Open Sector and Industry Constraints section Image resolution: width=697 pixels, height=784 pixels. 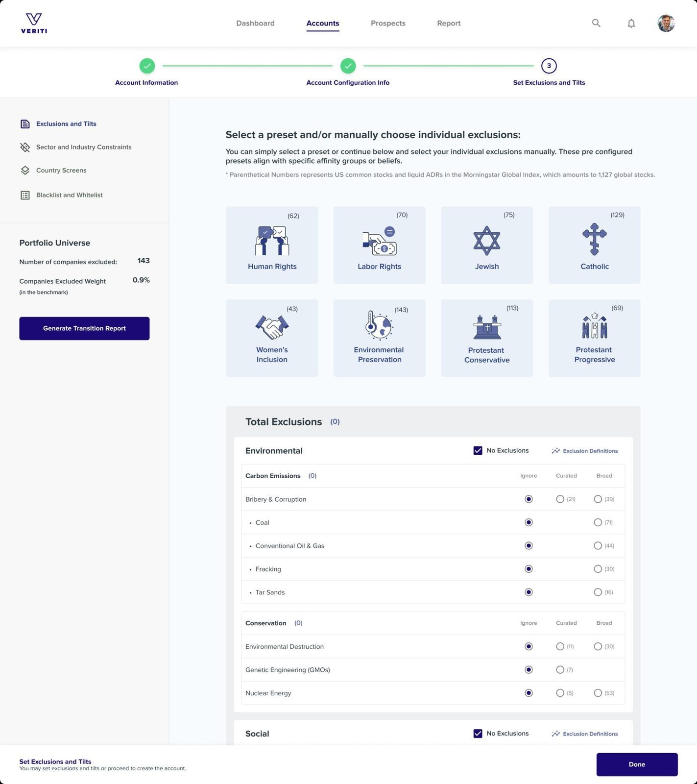[x=83, y=147]
